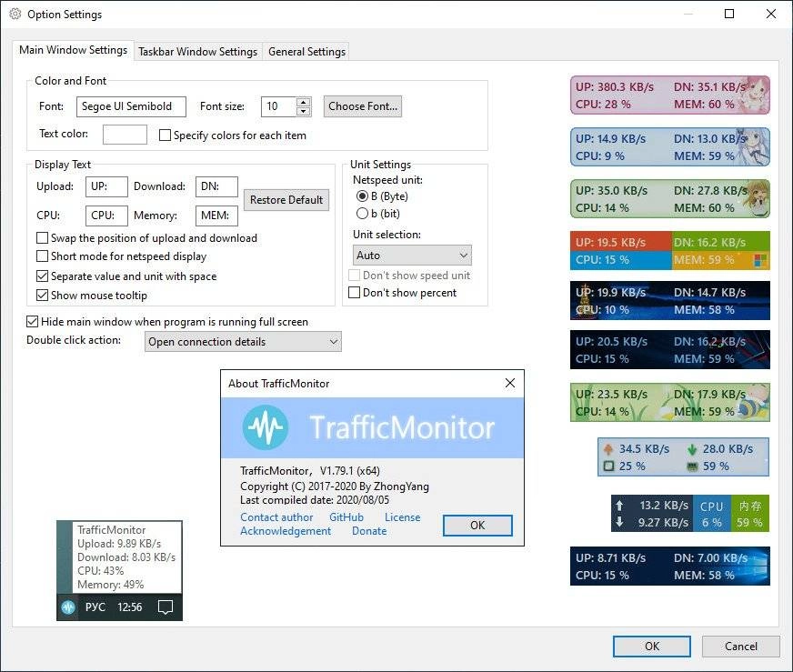Open the Double click action dropdown
This screenshot has height=672, width=793.
[243, 342]
